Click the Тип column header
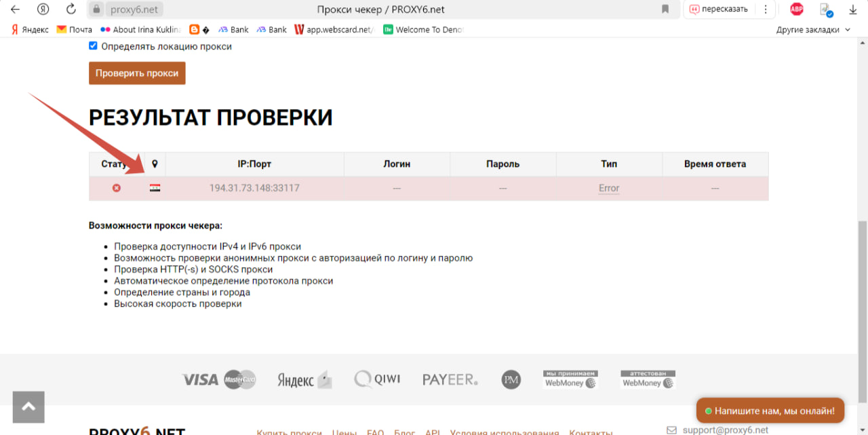868x435 pixels. 609,164
